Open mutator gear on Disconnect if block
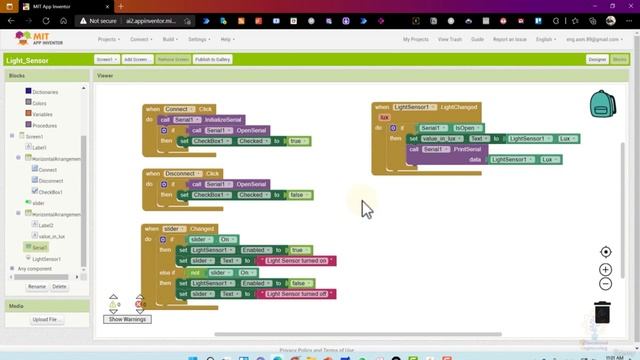 click(164, 184)
